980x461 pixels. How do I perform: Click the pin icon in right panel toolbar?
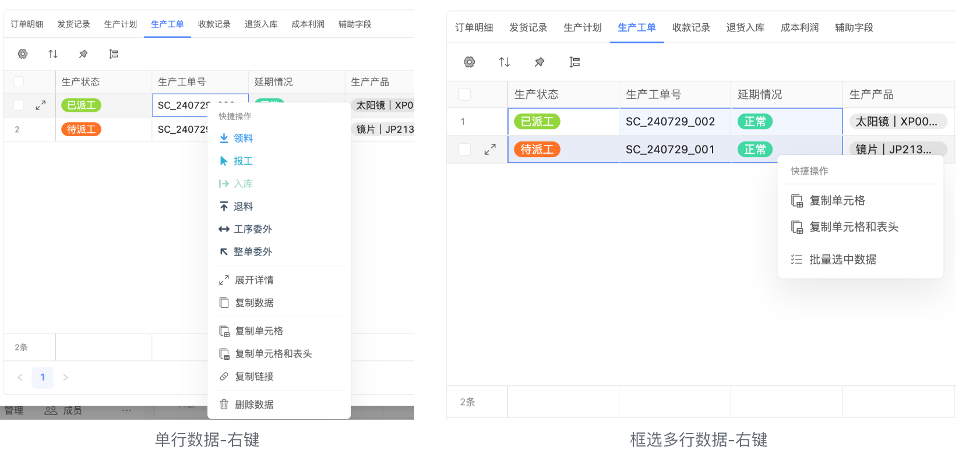click(540, 62)
